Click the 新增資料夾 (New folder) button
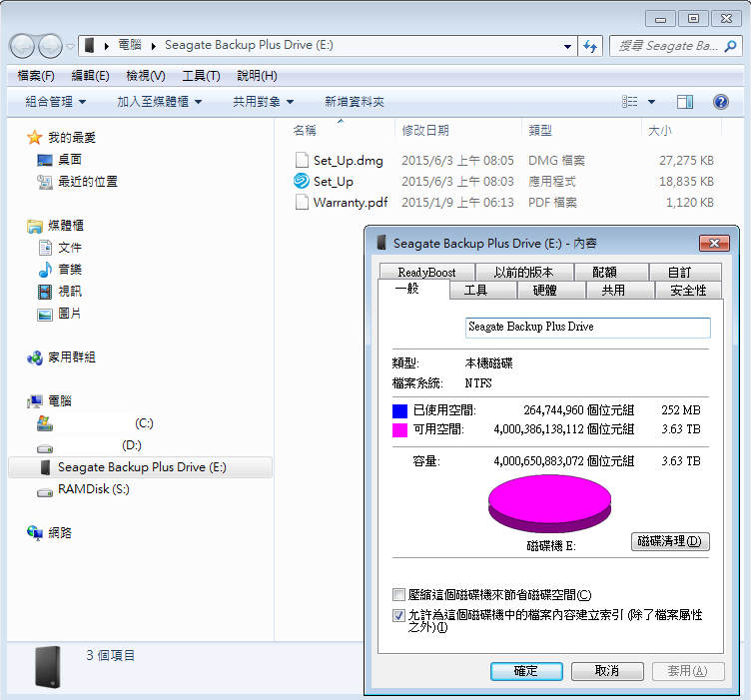This screenshot has height=700, width=751. coord(355,102)
